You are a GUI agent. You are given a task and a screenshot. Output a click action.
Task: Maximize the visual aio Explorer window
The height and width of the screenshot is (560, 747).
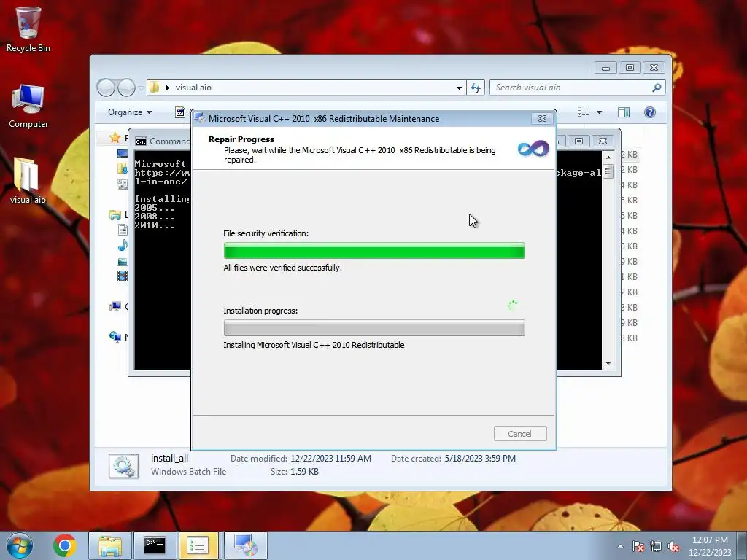[x=630, y=68]
